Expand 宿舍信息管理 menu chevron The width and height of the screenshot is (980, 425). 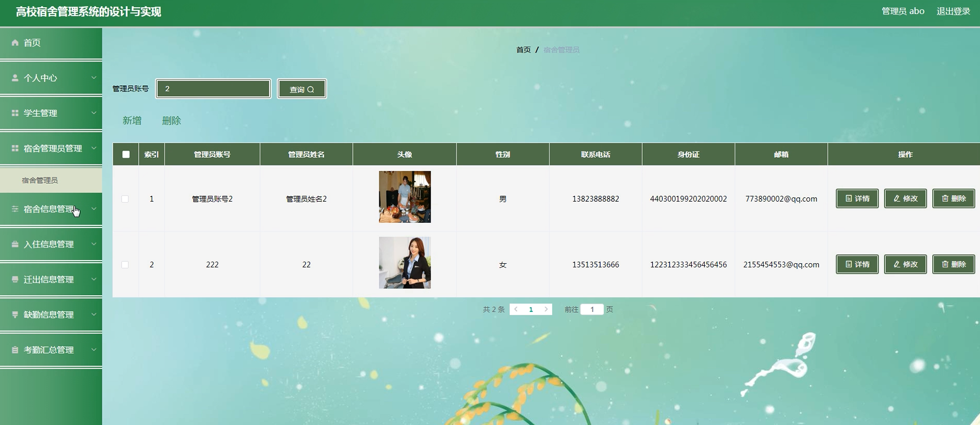tap(94, 209)
